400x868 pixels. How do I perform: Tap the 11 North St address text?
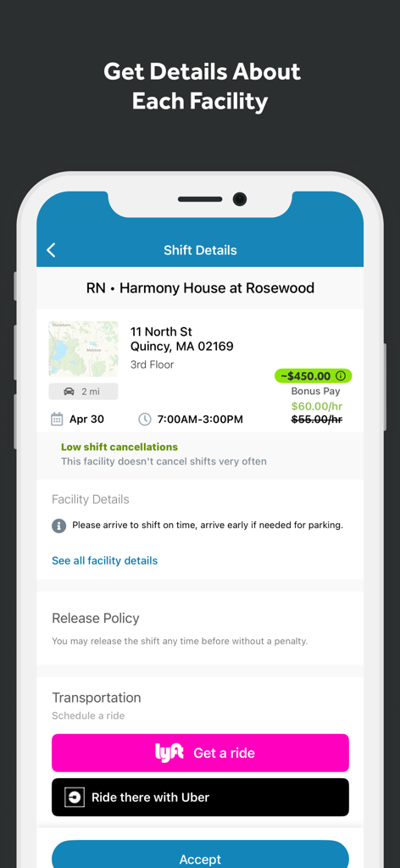click(x=162, y=331)
